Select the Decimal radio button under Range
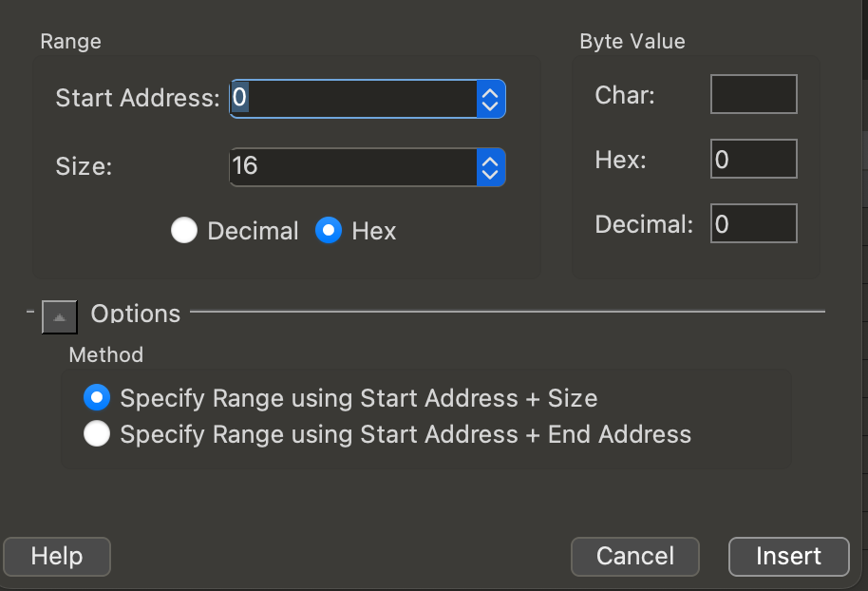 tap(184, 231)
